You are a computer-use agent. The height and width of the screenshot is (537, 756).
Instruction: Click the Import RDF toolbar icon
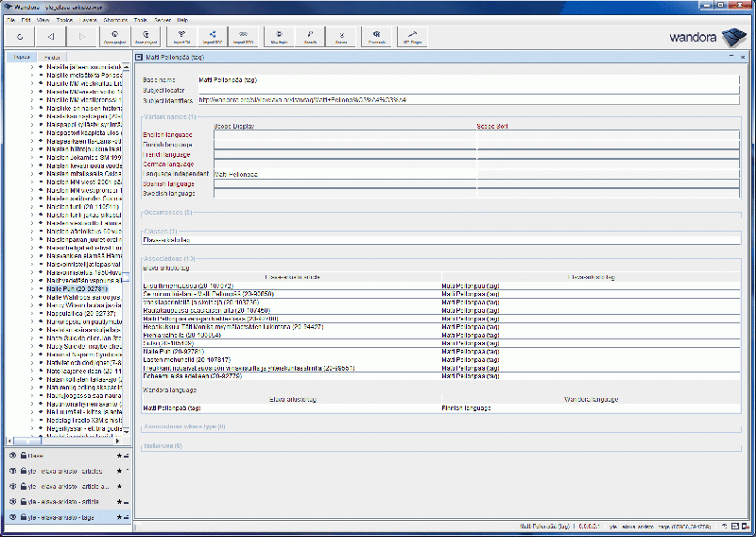[x=213, y=37]
